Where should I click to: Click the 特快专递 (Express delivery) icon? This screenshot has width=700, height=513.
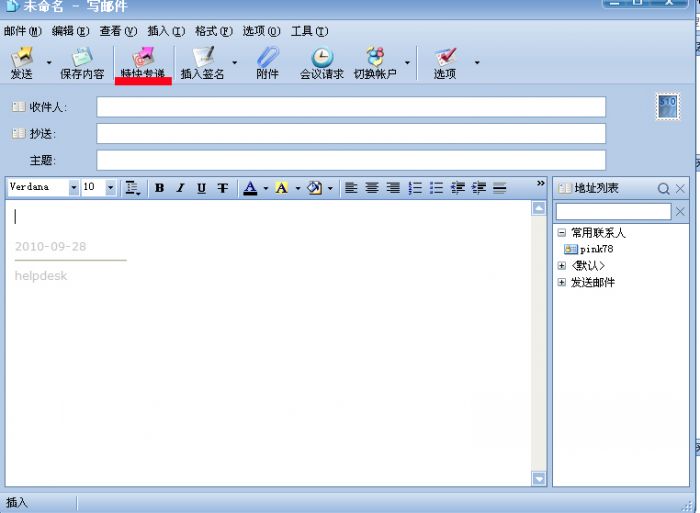143,60
